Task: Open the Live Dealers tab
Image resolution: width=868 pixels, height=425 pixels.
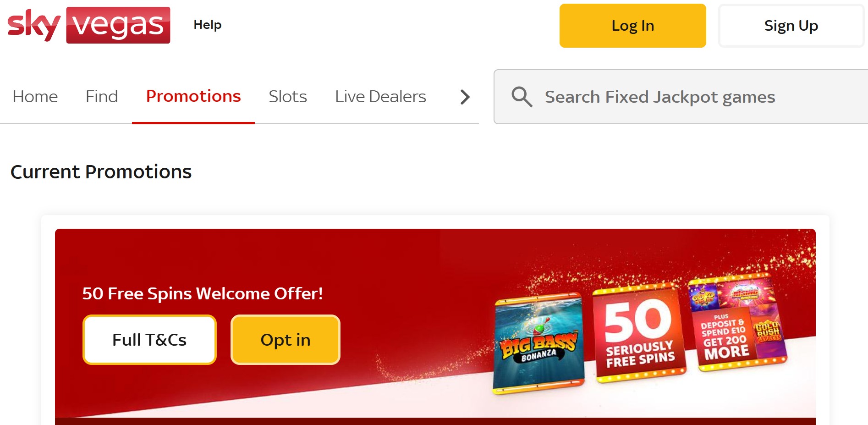Action: [380, 97]
